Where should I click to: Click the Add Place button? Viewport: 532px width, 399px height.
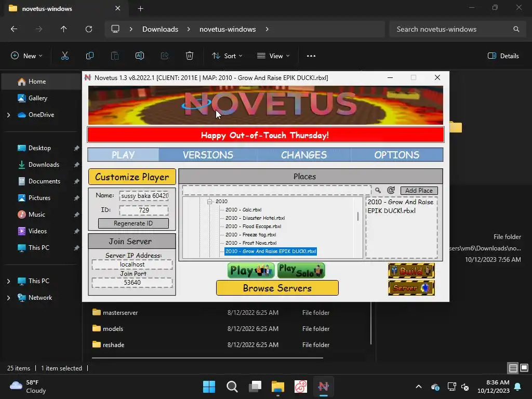[x=419, y=191]
